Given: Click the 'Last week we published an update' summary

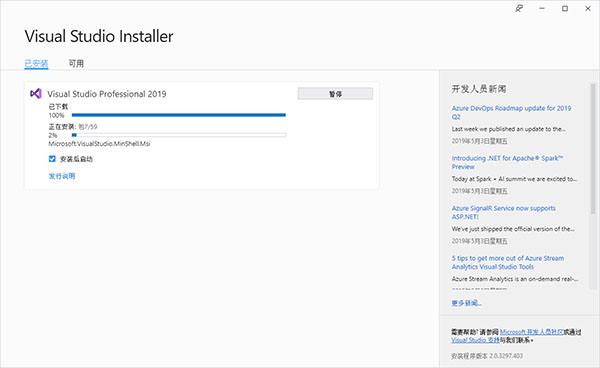Looking at the screenshot, I should (509, 129).
